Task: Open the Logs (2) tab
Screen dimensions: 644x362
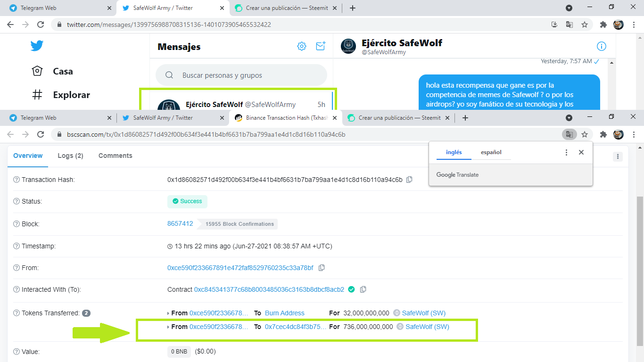Action: click(71, 156)
